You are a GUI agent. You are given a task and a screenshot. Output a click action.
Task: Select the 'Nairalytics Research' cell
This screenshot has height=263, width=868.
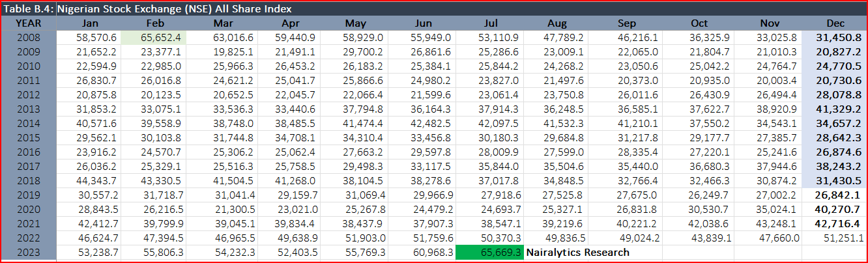click(x=577, y=252)
